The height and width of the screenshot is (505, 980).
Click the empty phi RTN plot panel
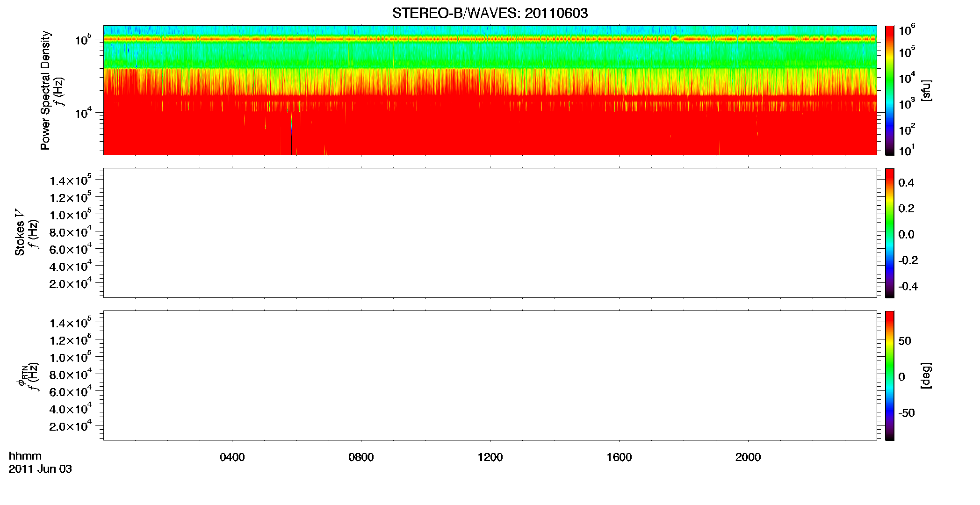490,375
